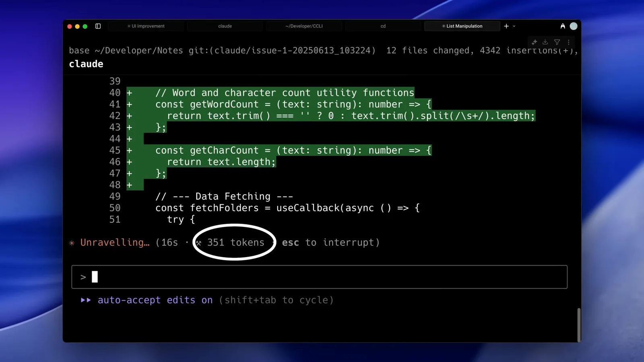Click the '351 tokens' counter
644x362 pixels.
(x=235, y=243)
